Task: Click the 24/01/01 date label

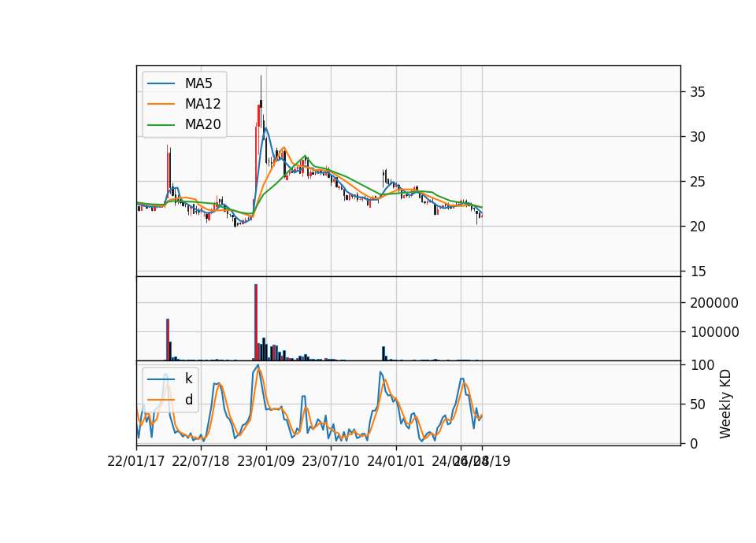Action: coord(395,461)
